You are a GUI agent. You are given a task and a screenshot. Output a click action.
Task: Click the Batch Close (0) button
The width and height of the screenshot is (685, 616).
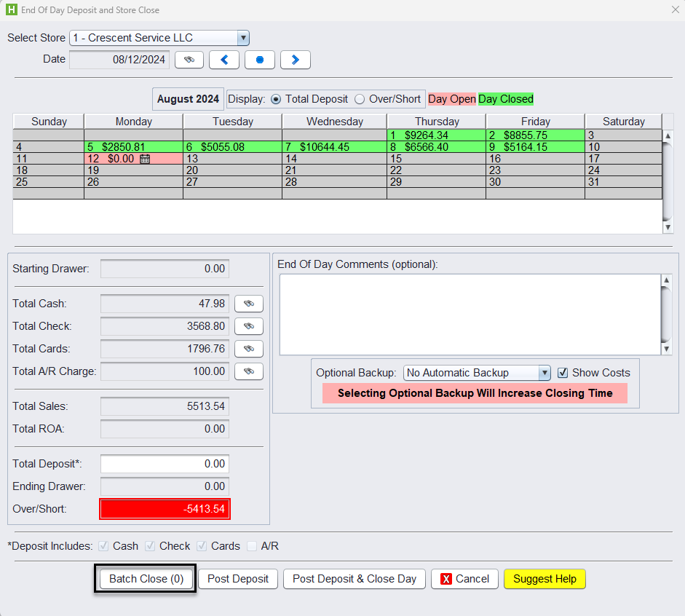pos(146,579)
